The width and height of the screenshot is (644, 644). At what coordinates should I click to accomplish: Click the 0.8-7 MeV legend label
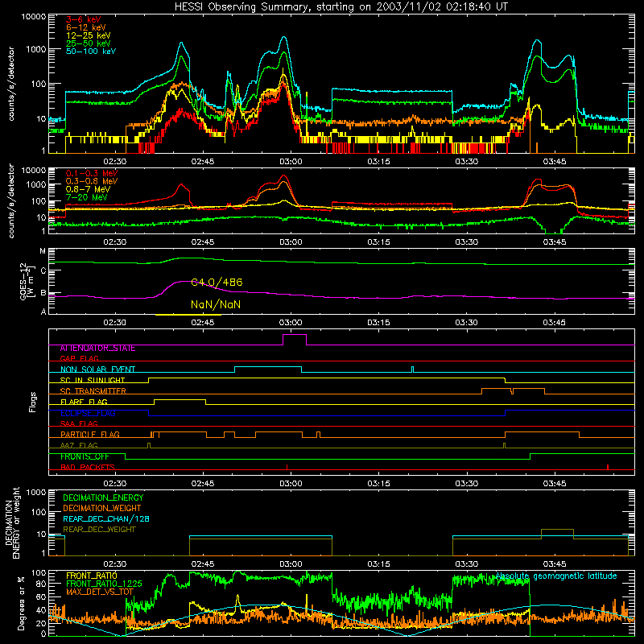pyautogui.click(x=88, y=189)
